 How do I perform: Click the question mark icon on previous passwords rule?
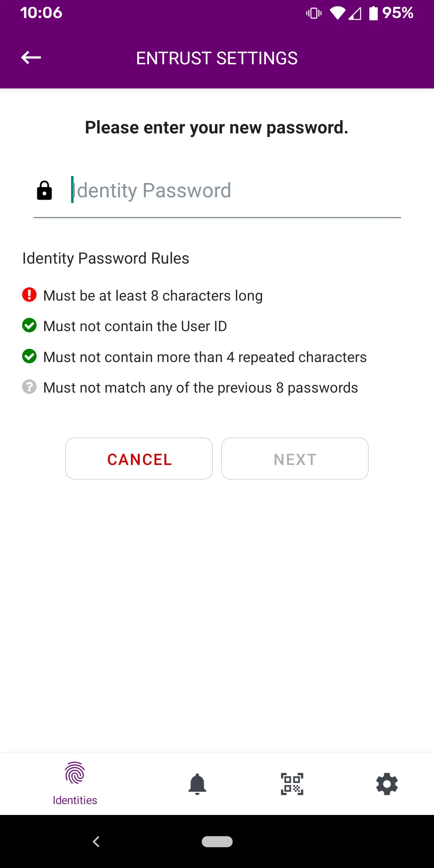click(29, 387)
